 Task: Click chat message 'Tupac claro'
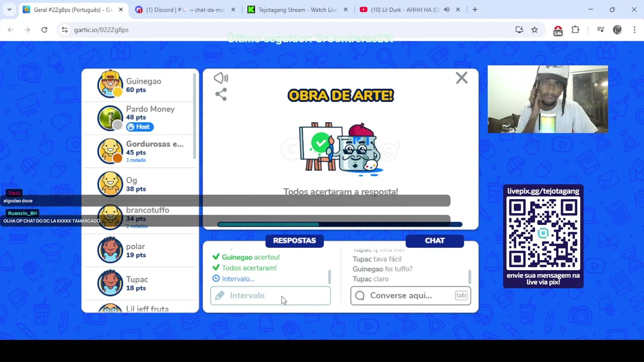pos(370,279)
